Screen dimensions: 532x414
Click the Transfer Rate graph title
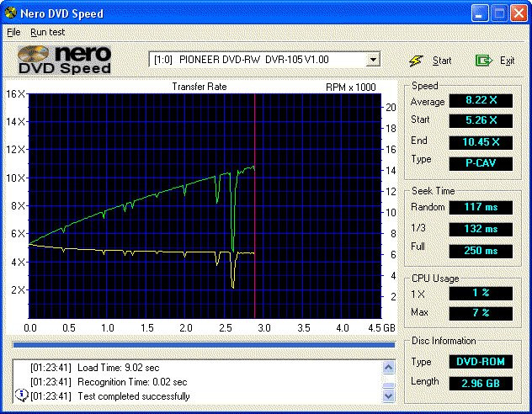coord(199,87)
